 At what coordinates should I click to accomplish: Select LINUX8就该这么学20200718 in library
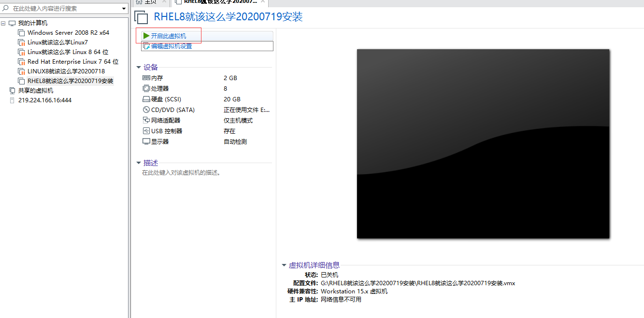tap(66, 71)
